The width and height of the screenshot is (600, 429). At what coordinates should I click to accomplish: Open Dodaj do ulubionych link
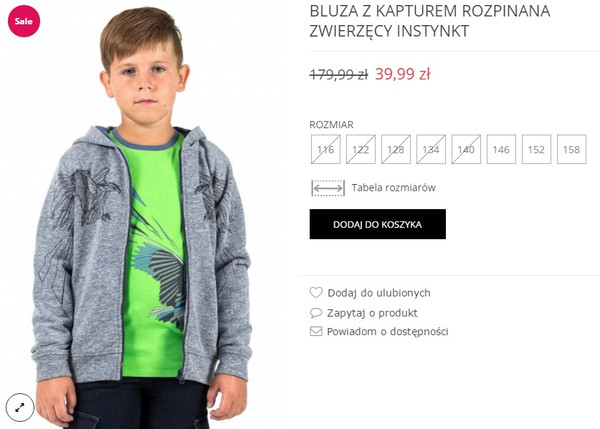379,293
